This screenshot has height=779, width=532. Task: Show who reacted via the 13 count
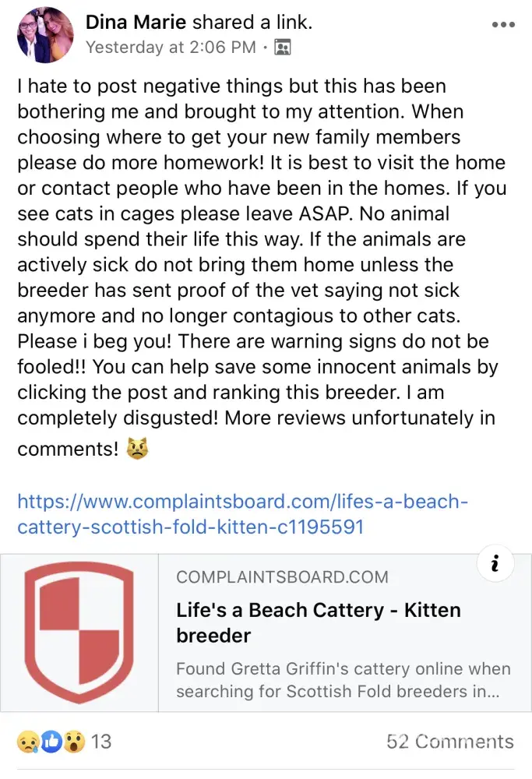(x=101, y=742)
